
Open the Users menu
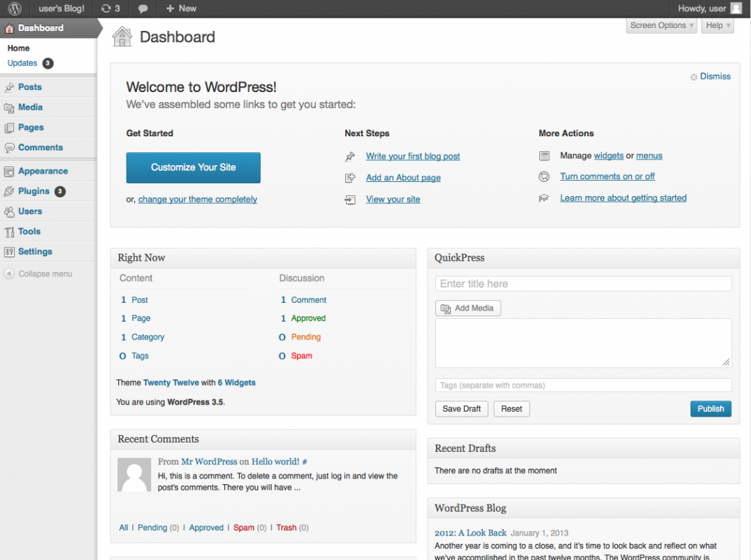[30, 211]
